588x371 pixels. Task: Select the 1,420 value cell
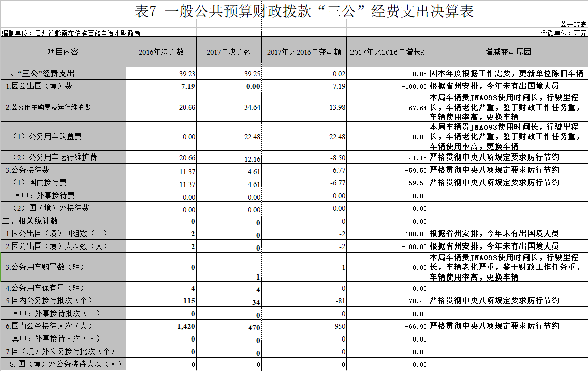click(161, 326)
